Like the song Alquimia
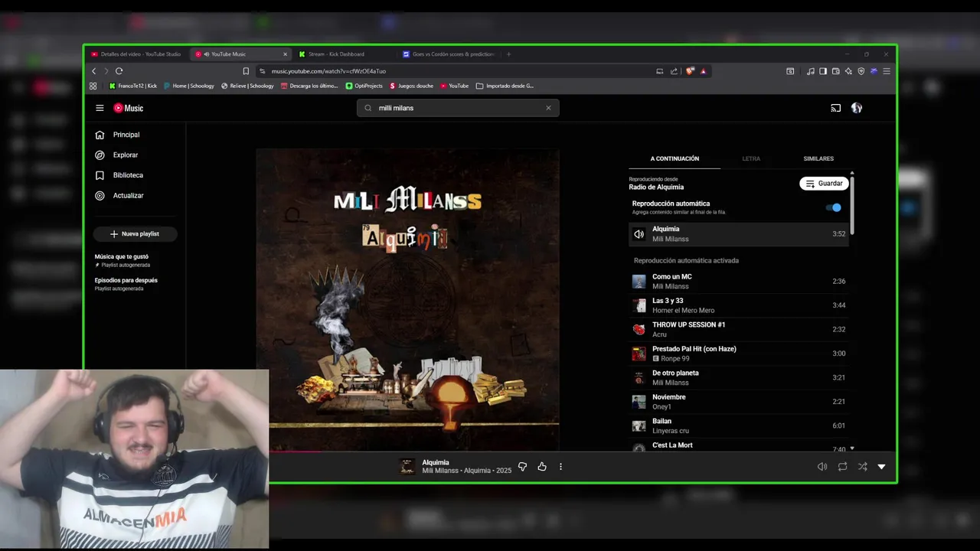The image size is (980, 551). click(542, 467)
